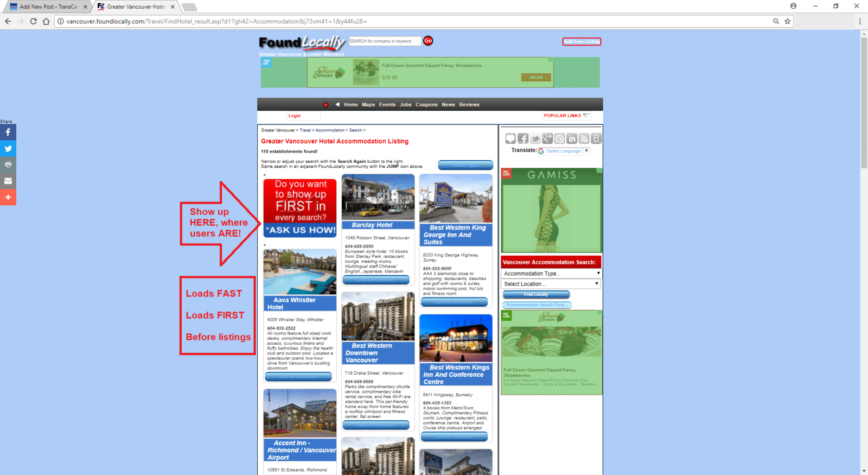This screenshot has width=868, height=475.
Task: Click the gray Twitter bird social icon
Action: tap(535, 138)
